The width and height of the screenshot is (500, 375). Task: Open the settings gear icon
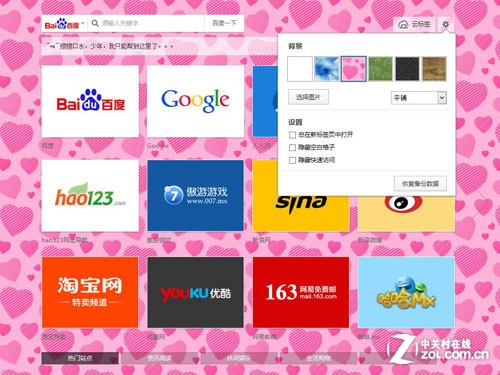coord(445,24)
